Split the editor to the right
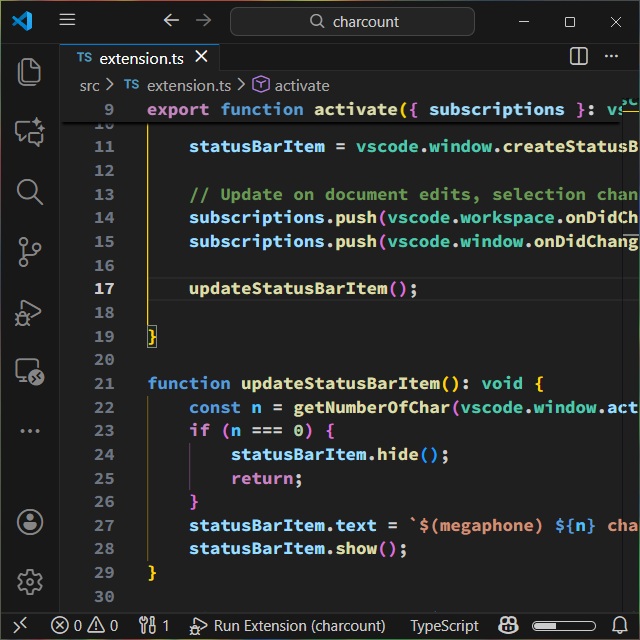This screenshot has width=640, height=640. coord(579,57)
